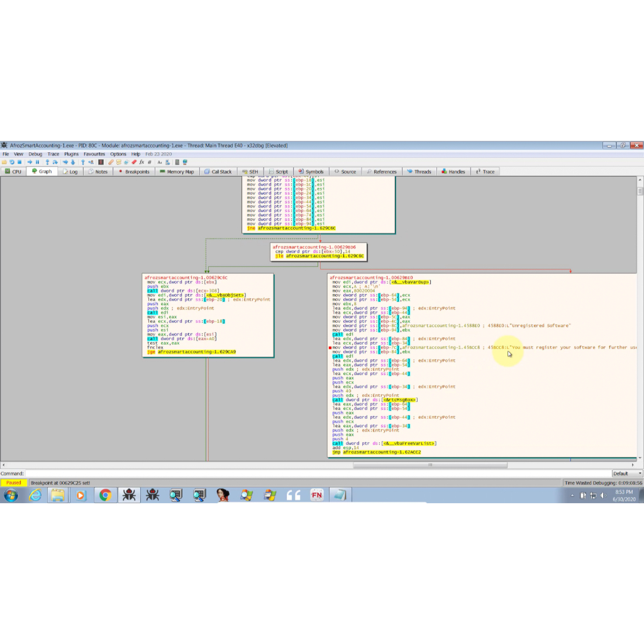
Task: Open the Default command-type dropdown
Action: click(627, 474)
